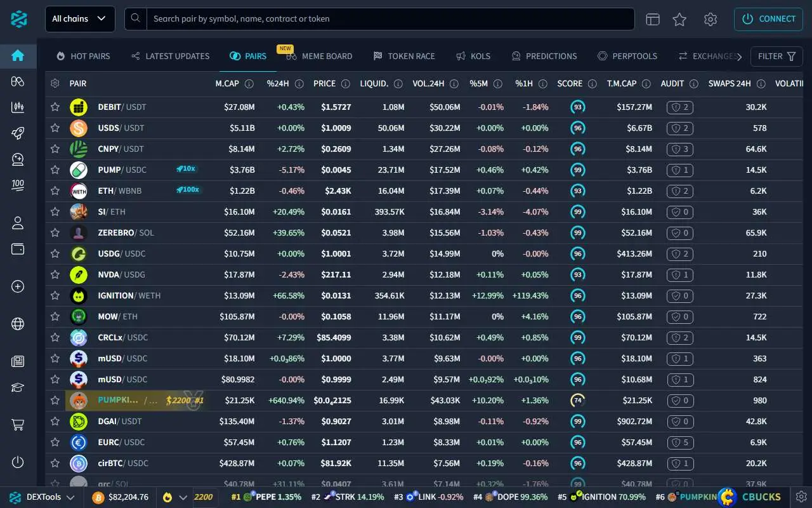Viewport: 812px width, 508px height.
Task: Open the audit badge for cirBTC/USDC
Action: pyautogui.click(x=679, y=463)
